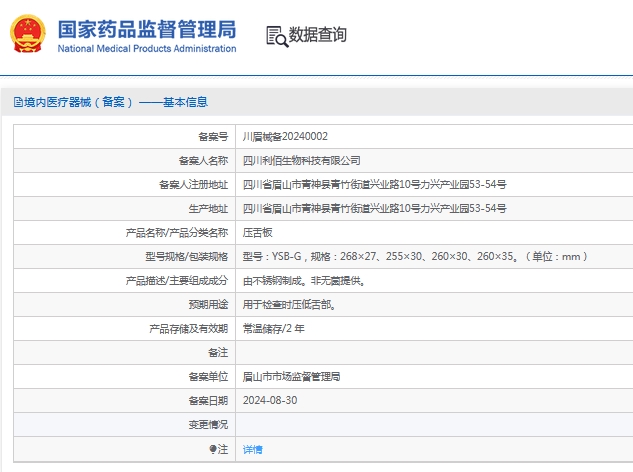The height and width of the screenshot is (472, 633).
Task: Open the 详情 details link
Action: [253, 449]
